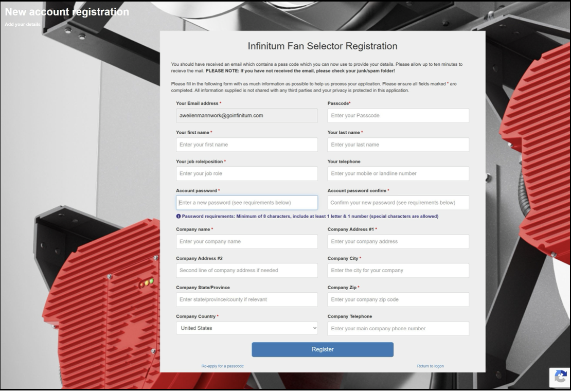Screen dimensions: 571x392
Task: Click the Your telephone field
Action: (x=398, y=174)
